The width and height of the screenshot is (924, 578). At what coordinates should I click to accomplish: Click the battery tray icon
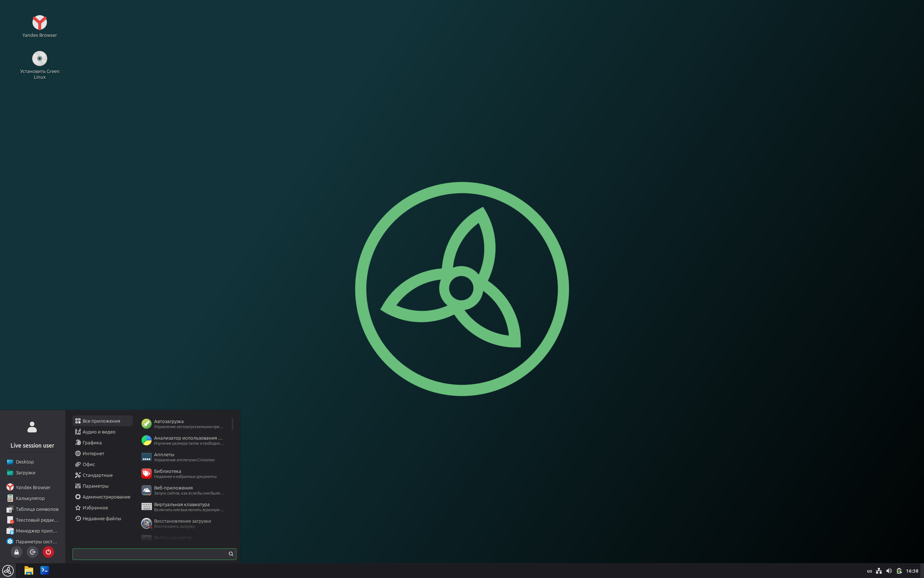[x=899, y=571]
